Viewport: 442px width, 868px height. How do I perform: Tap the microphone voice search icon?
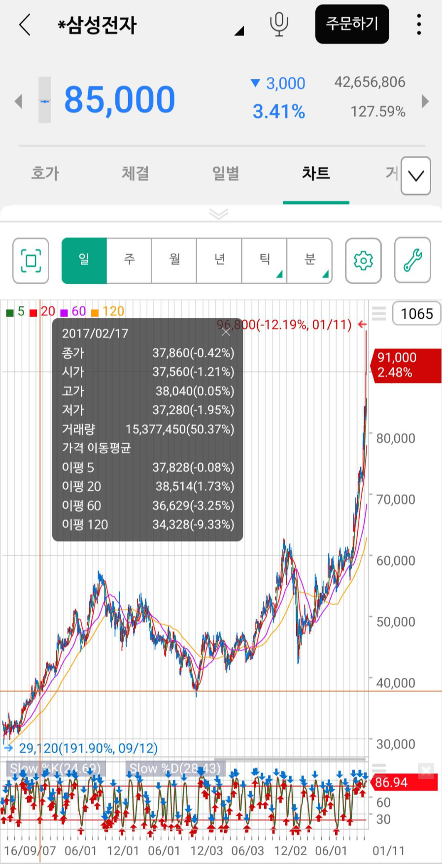tap(279, 24)
